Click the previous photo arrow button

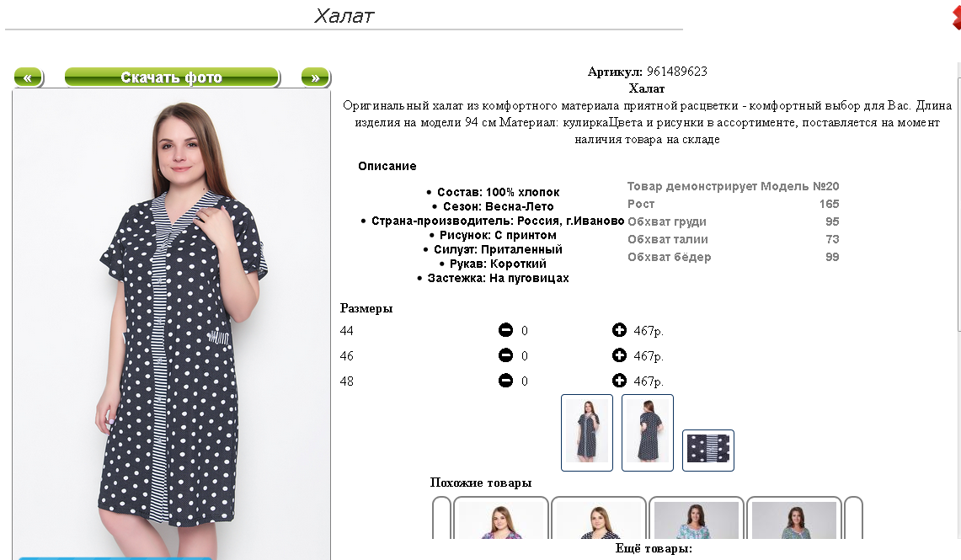coord(28,77)
